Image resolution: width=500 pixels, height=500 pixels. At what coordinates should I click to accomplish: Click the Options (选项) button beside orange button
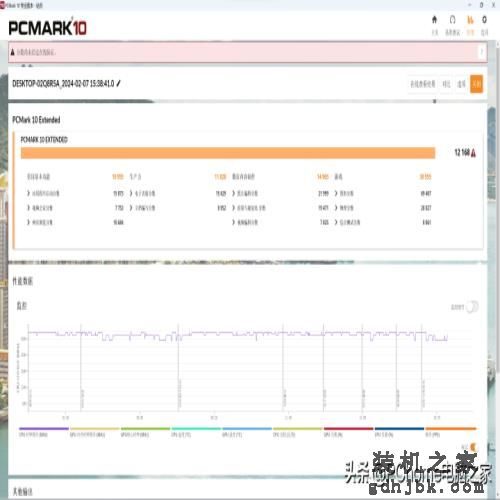(461, 84)
